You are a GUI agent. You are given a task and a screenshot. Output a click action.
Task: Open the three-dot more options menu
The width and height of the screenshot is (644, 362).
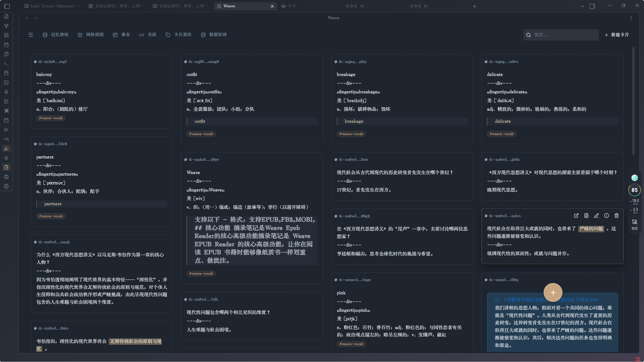pyautogui.click(x=631, y=18)
